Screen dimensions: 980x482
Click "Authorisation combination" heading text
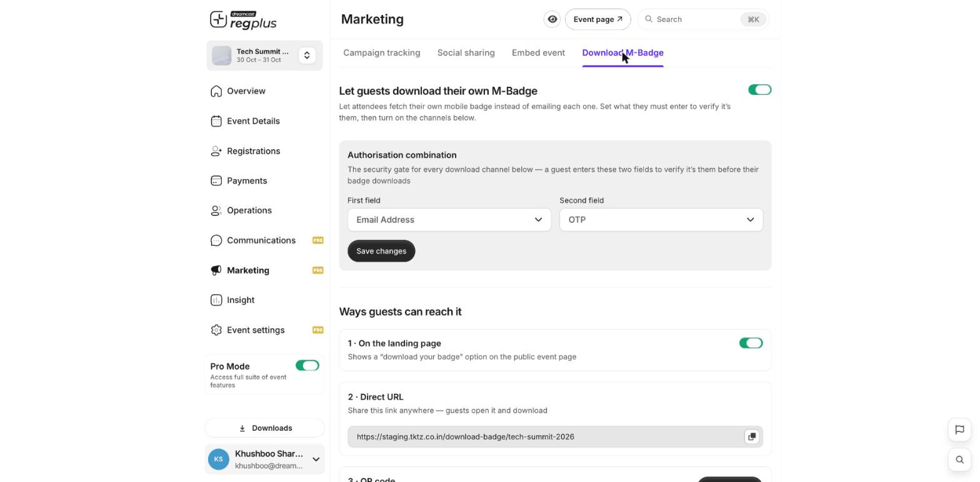tap(402, 155)
